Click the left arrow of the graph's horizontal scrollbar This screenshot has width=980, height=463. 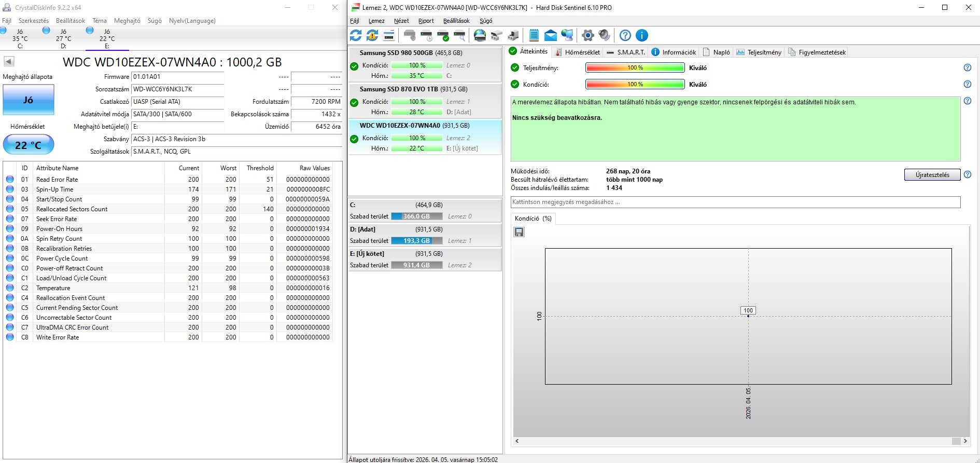click(x=517, y=441)
